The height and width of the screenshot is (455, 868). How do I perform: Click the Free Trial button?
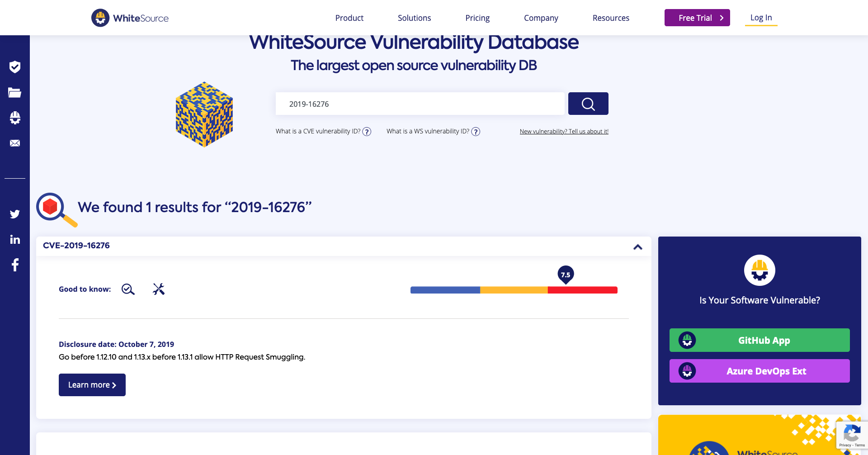697,18
